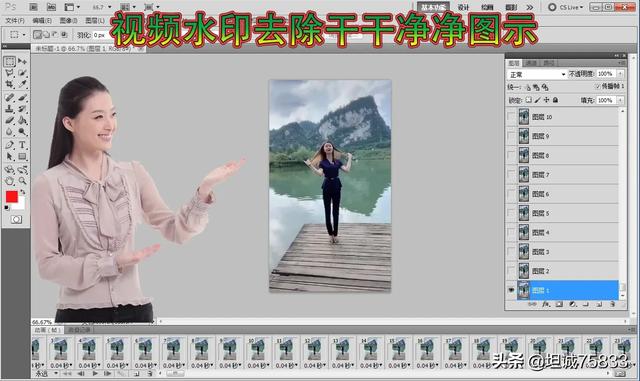640x381 pixels.
Task: Click the Quick Mask mode icon
Action: (16, 220)
